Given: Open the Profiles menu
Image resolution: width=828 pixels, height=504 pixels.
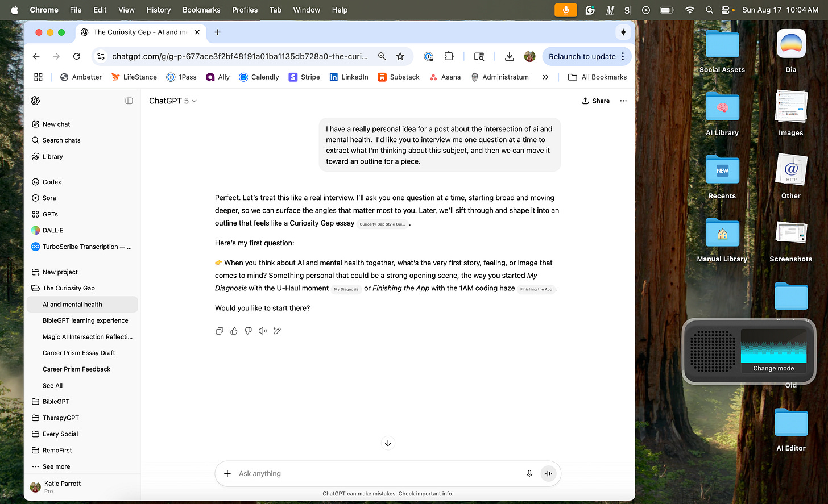Looking at the screenshot, I should (x=245, y=10).
